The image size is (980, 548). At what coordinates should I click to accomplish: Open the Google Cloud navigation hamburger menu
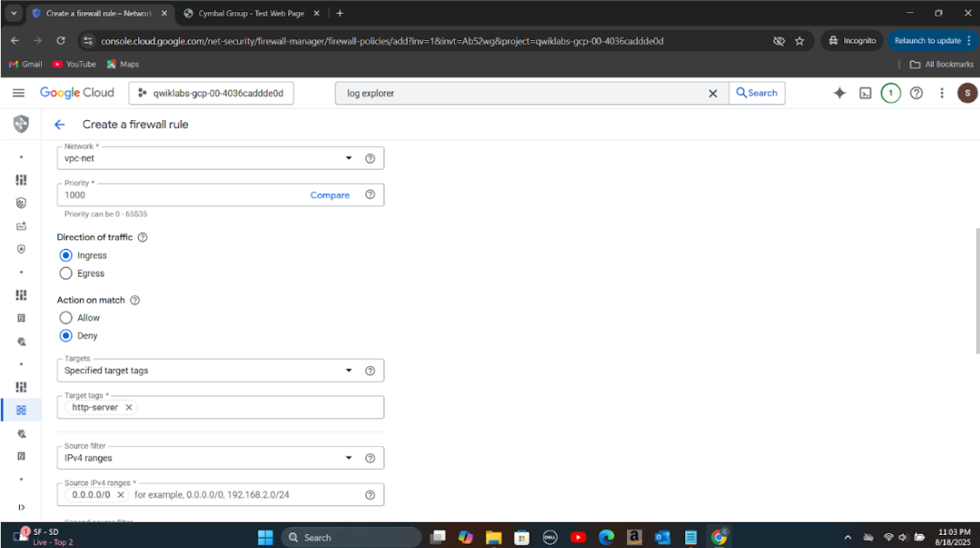(x=18, y=93)
